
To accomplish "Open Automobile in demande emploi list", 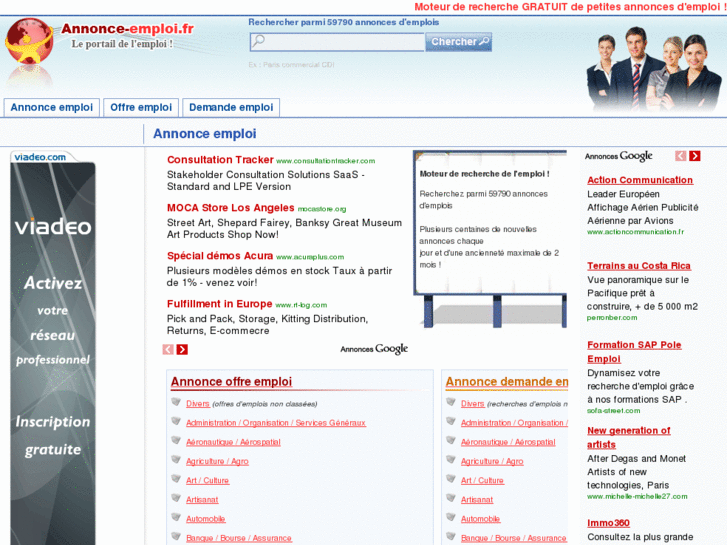I will coord(480,519).
